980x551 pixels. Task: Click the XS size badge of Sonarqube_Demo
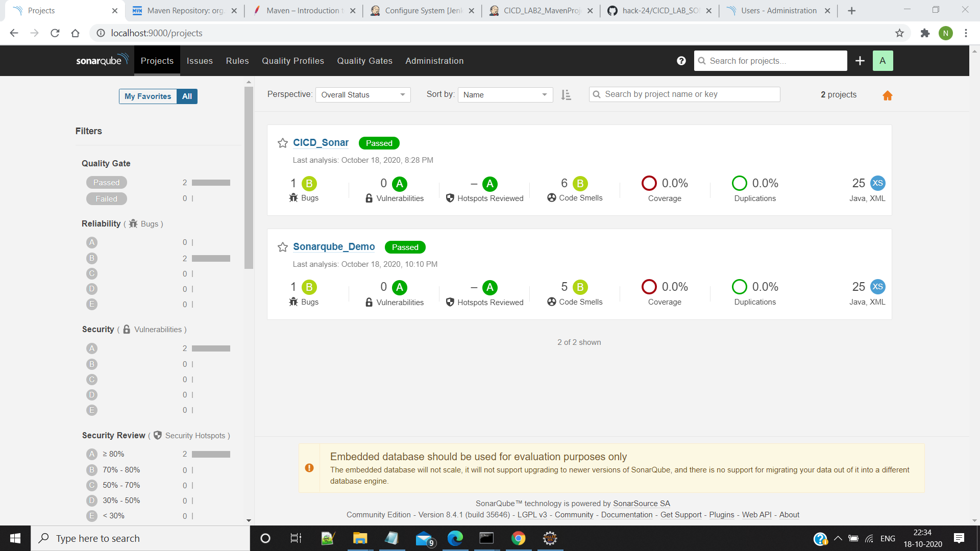[x=877, y=287]
